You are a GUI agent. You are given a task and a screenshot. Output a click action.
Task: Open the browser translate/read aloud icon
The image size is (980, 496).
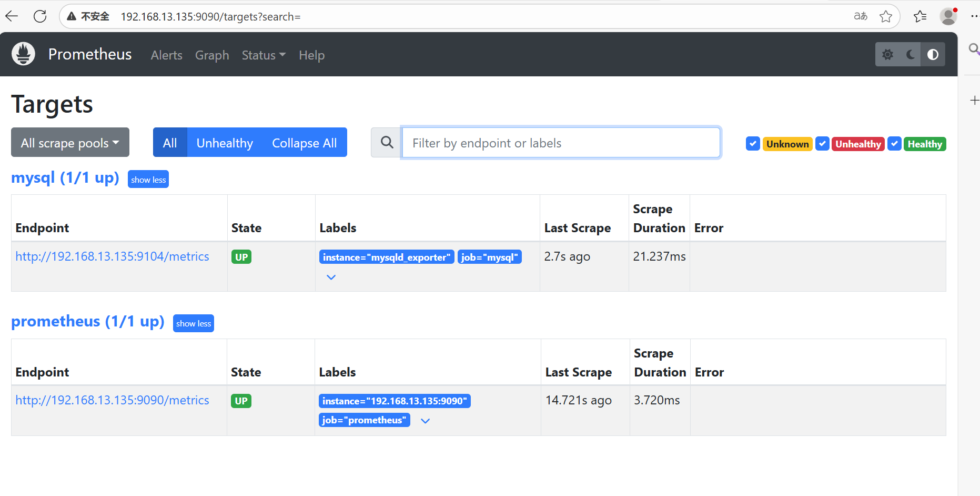(x=861, y=16)
